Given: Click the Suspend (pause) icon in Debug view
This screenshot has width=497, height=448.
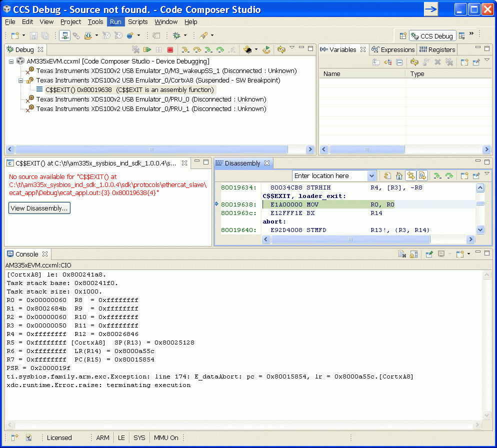Looking at the screenshot, I should click(159, 49).
